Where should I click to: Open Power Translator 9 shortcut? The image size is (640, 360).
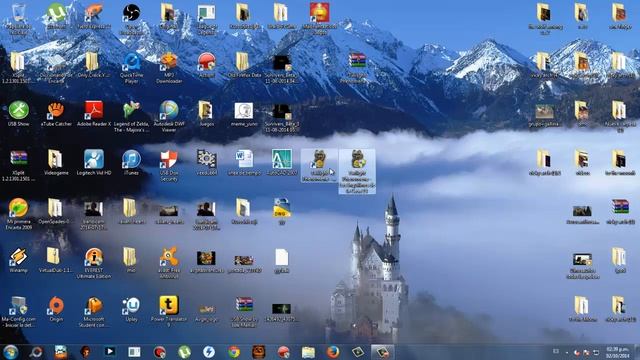coord(169,312)
